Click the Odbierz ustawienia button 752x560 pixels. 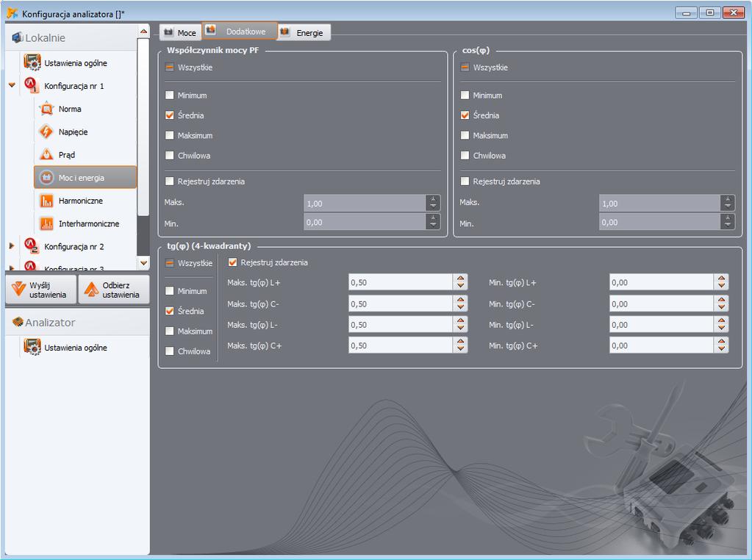[114, 289]
